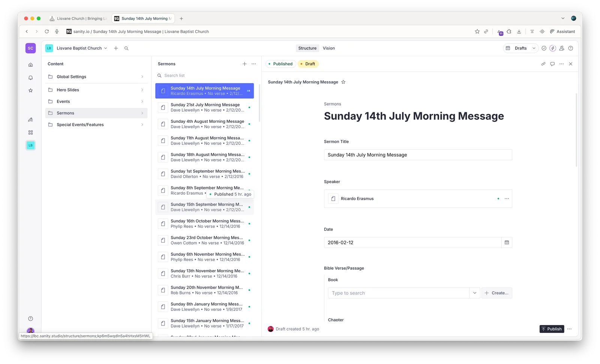This screenshot has width=600, height=364.
Task: Publish the draft sermon
Action: point(552,329)
